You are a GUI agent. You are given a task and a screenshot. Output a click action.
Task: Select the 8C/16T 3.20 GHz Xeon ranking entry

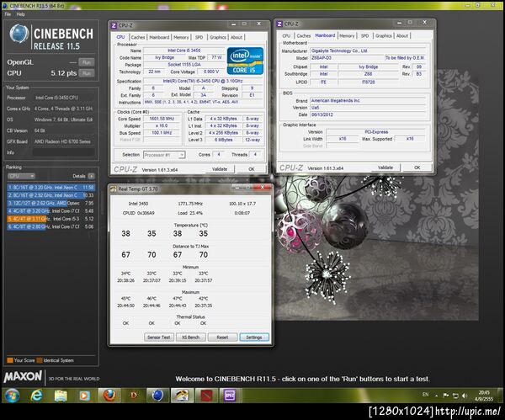tap(50, 188)
